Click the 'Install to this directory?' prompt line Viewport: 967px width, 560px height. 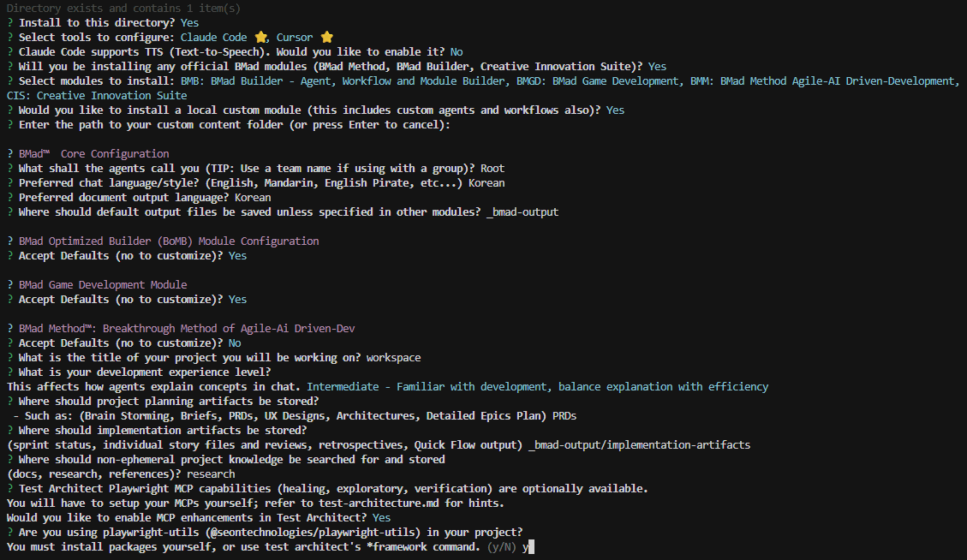[103, 23]
